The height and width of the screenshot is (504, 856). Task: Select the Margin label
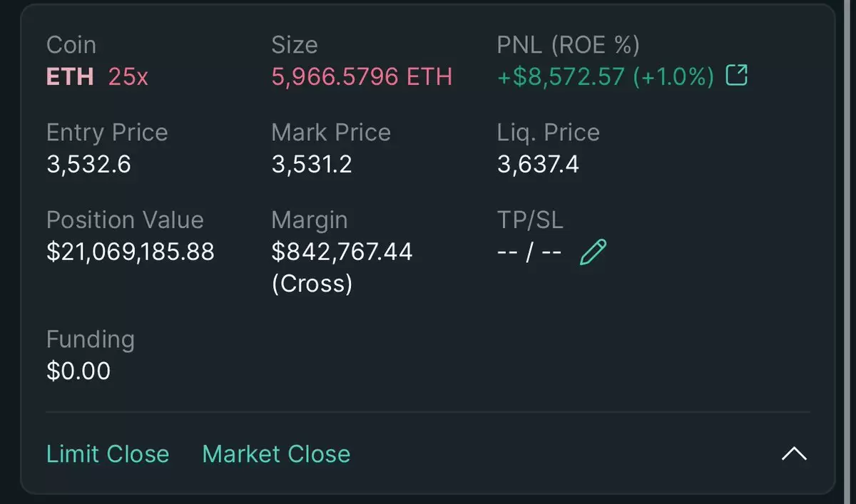click(x=310, y=220)
